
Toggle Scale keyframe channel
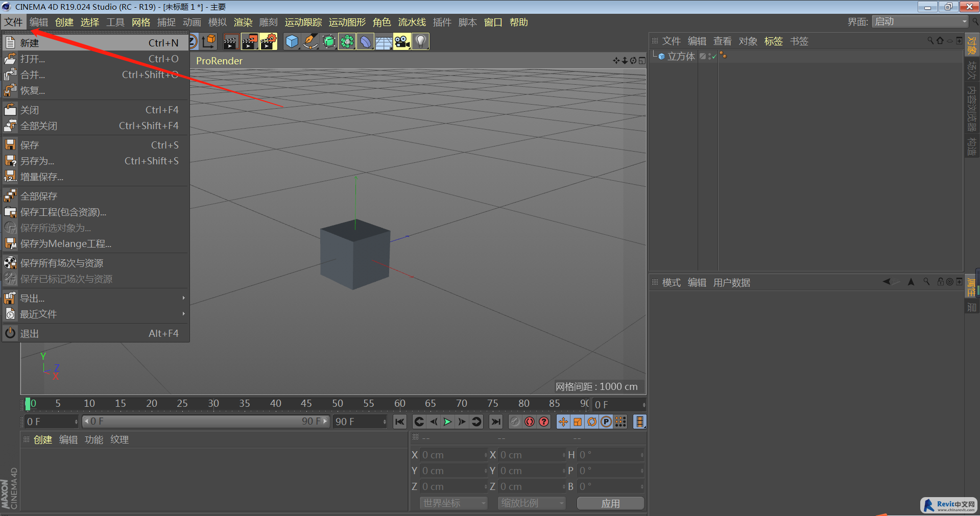[x=578, y=422]
